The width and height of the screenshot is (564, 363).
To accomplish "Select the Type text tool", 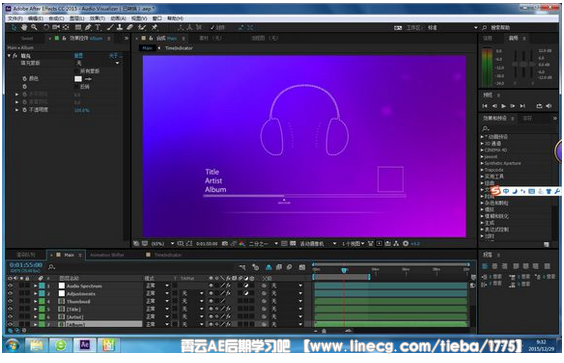I will (98, 27).
